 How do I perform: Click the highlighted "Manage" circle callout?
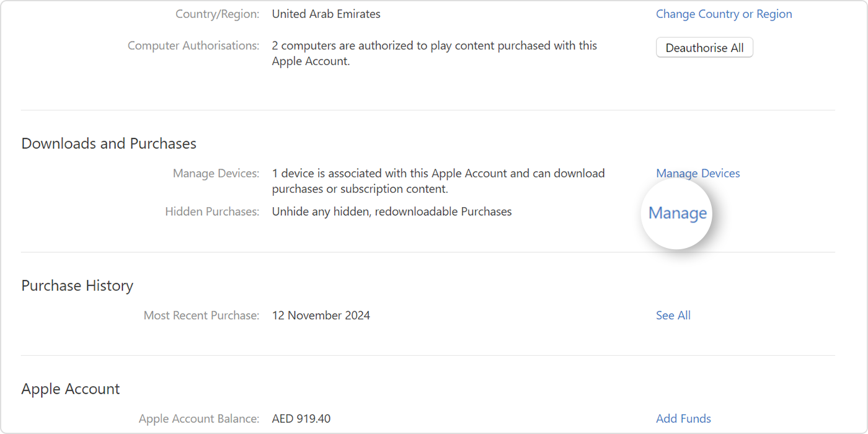(676, 213)
